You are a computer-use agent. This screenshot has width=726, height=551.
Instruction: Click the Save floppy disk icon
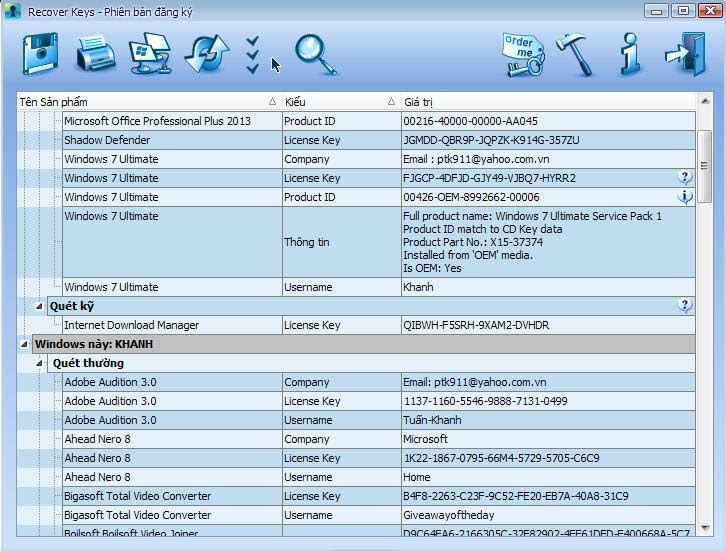pos(41,54)
